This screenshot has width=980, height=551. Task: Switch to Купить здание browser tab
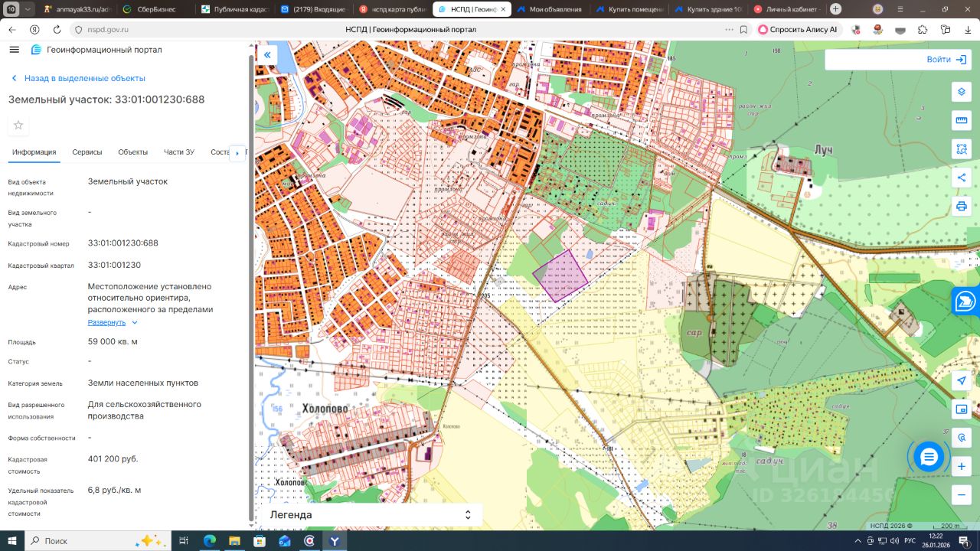(708, 9)
